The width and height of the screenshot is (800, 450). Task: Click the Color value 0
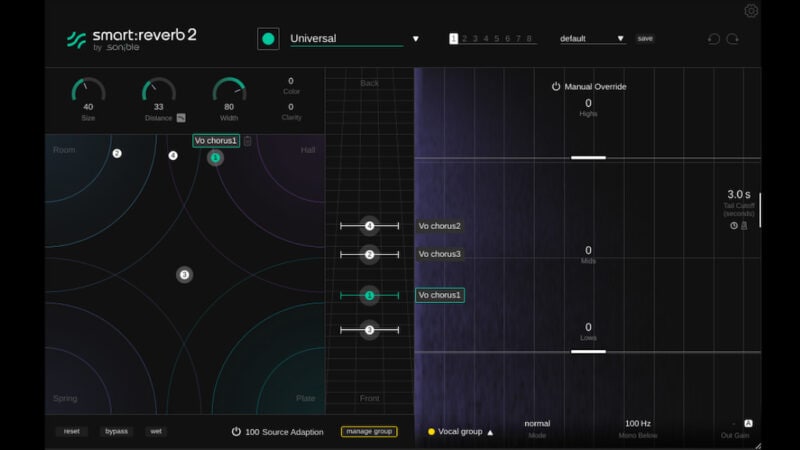tap(291, 81)
